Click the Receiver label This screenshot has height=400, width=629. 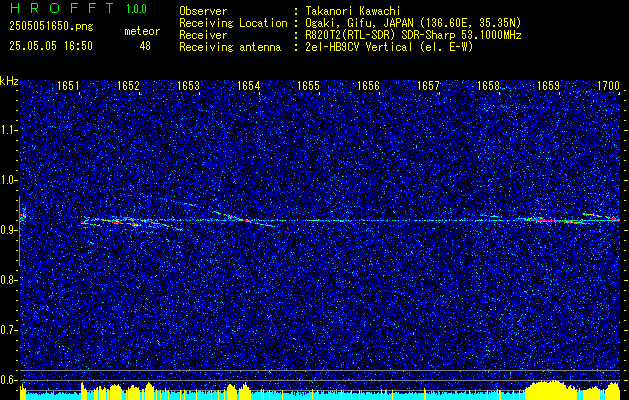point(203,35)
